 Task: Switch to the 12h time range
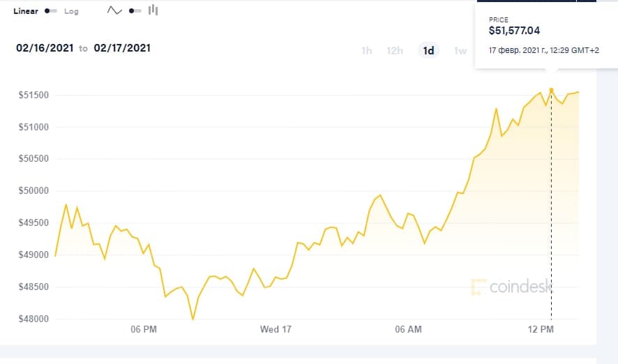pyautogui.click(x=395, y=50)
